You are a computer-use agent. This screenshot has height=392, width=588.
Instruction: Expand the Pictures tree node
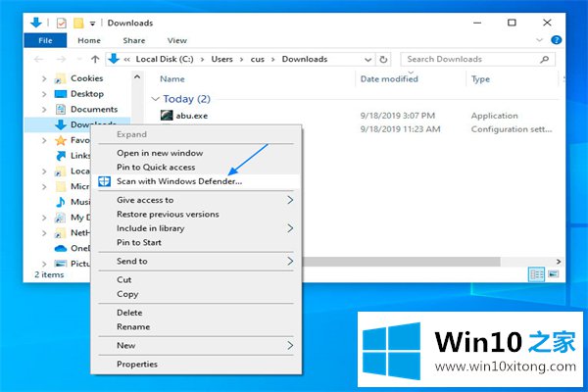44,264
